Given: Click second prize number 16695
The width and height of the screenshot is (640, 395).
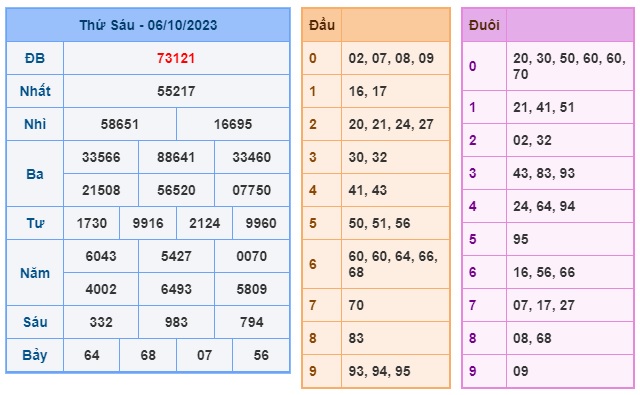Looking at the screenshot, I should point(233,124).
